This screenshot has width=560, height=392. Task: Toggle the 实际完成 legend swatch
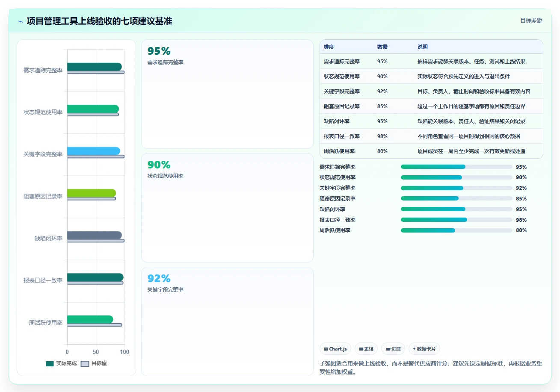(x=50, y=363)
